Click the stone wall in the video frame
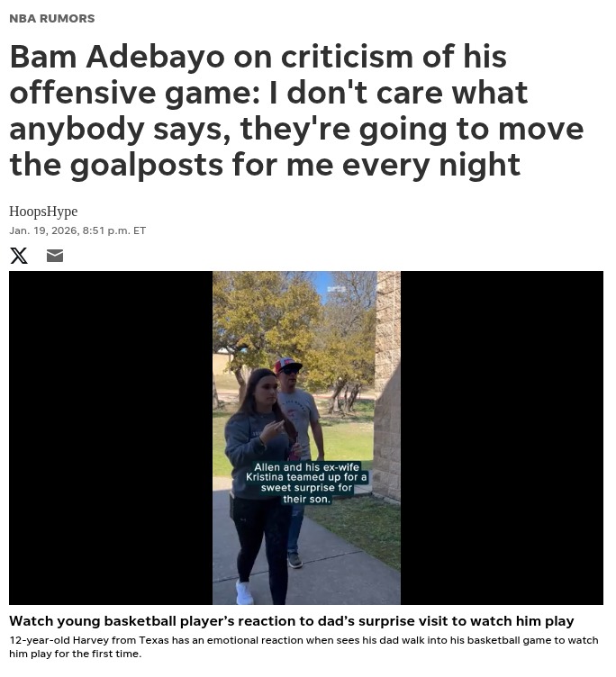 pyautogui.click(x=387, y=384)
